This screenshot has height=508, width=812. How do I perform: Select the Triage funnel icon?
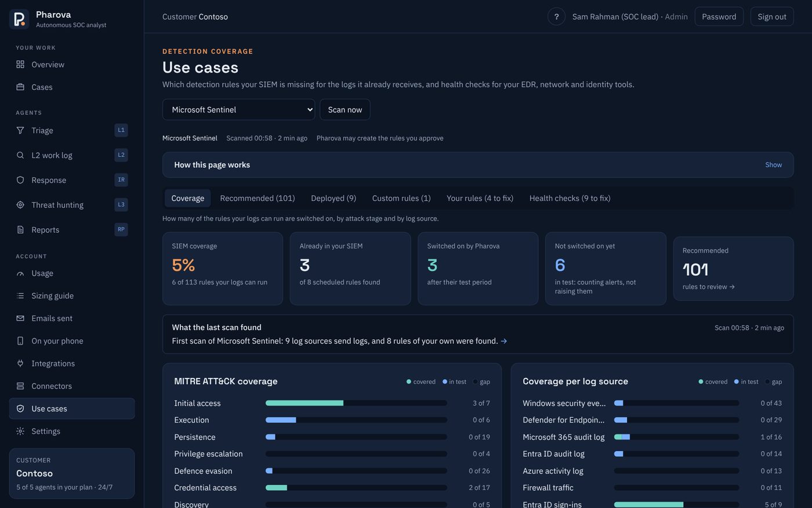tap(20, 131)
